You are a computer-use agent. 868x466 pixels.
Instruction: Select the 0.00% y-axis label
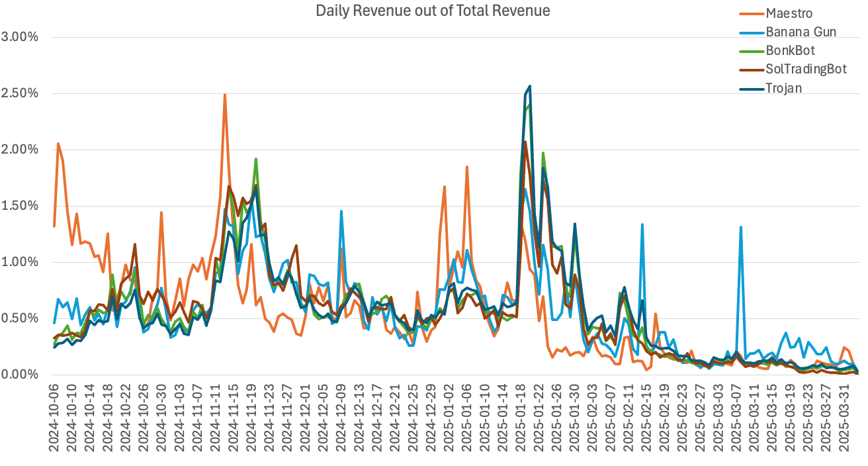(x=21, y=375)
